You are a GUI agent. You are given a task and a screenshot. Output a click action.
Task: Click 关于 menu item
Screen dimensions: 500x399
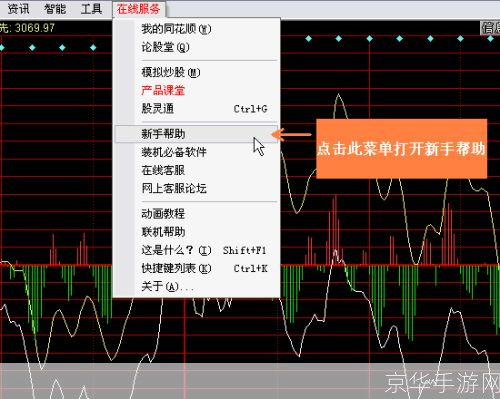point(197,286)
